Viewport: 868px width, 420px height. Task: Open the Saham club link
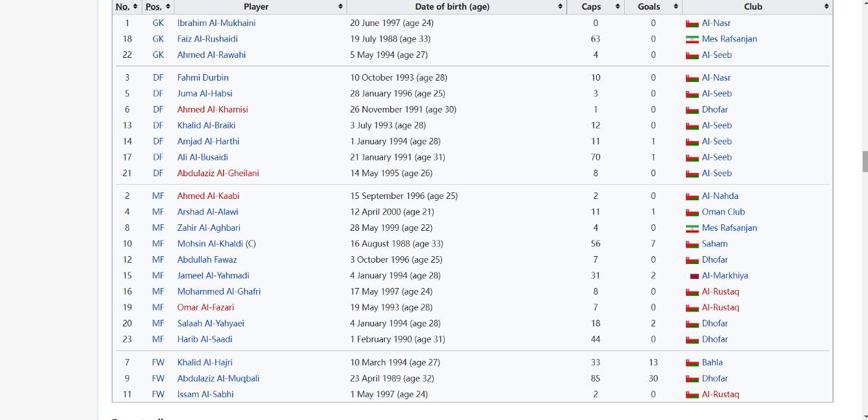(x=715, y=244)
